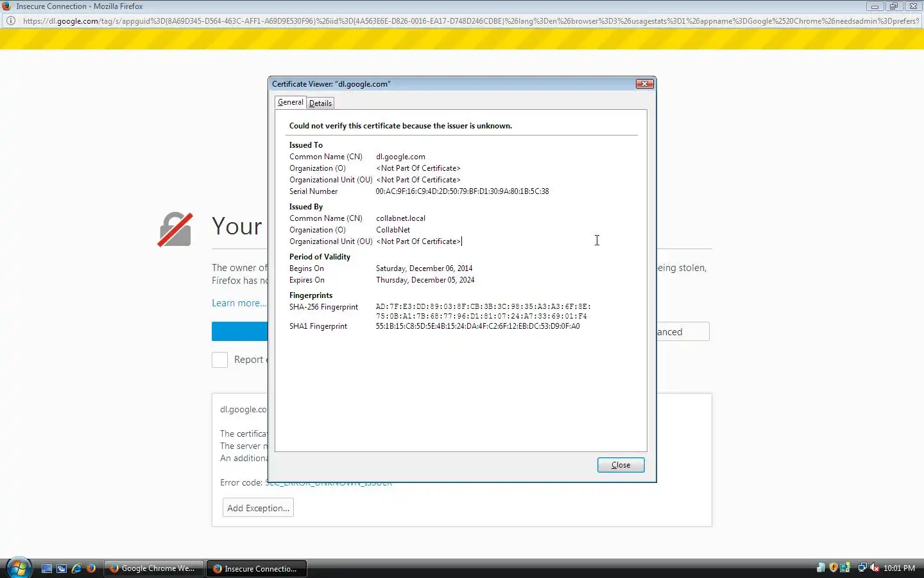
Task: Click Show Desktop quick launch icon
Action: (47, 568)
